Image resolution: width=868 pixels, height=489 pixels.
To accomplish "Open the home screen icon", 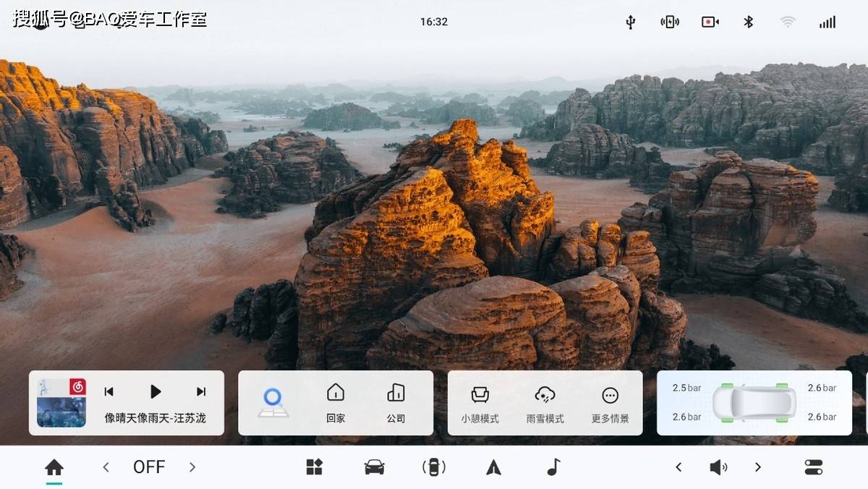I will (x=54, y=467).
